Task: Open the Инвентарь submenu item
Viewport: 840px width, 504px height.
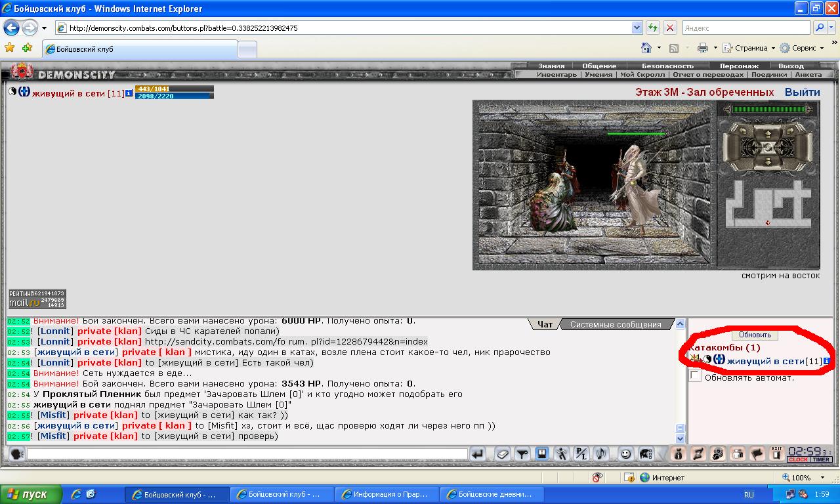Action: tap(556, 74)
